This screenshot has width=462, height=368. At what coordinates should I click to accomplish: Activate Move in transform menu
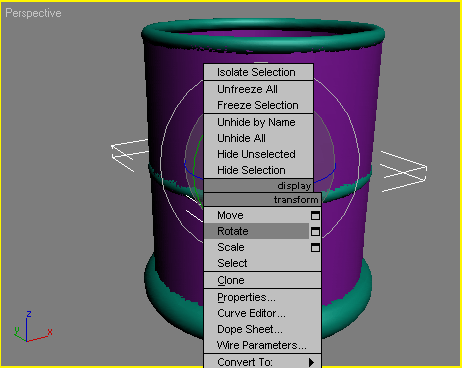pos(257,215)
